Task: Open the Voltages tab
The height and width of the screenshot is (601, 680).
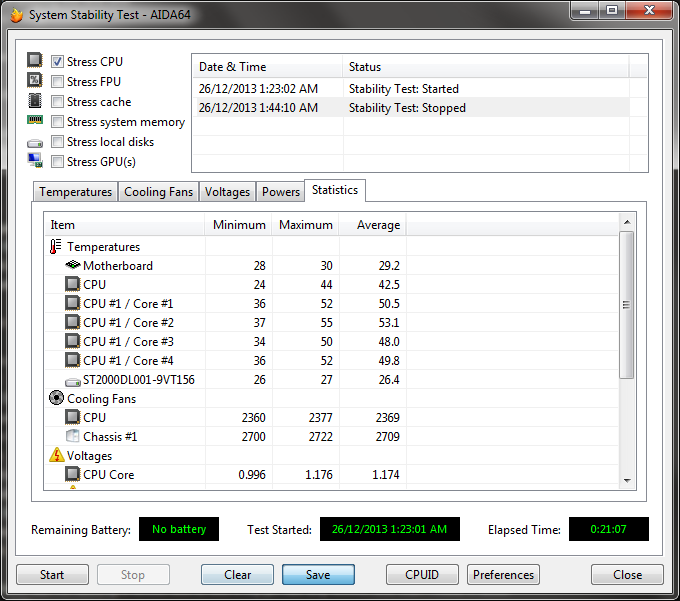Action: pos(227,192)
